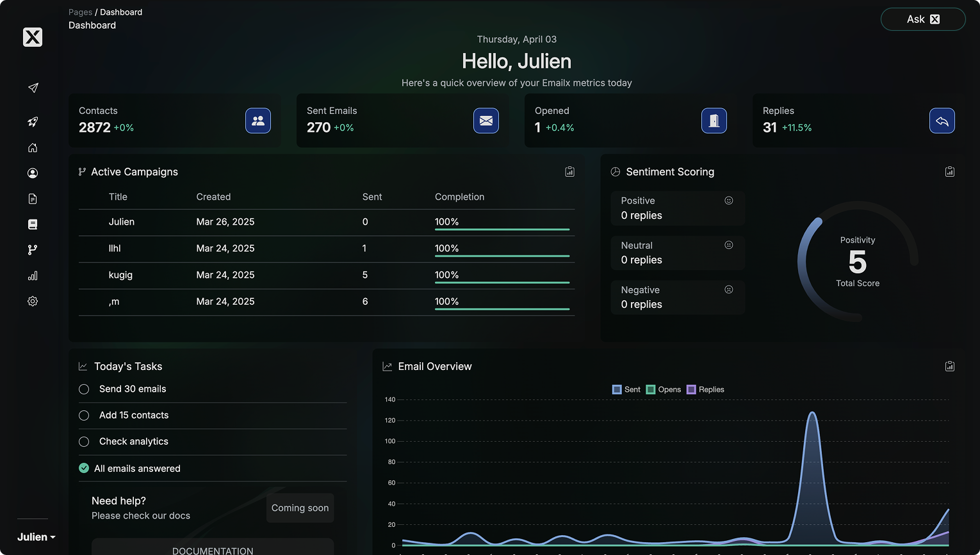Check the 'Send 30 emails' task

point(84,389)
